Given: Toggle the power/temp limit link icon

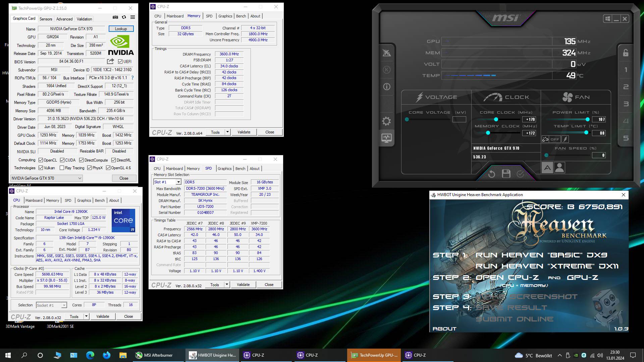Looking at the screenshot, I should pyautogui.click(x=545, y=139).
